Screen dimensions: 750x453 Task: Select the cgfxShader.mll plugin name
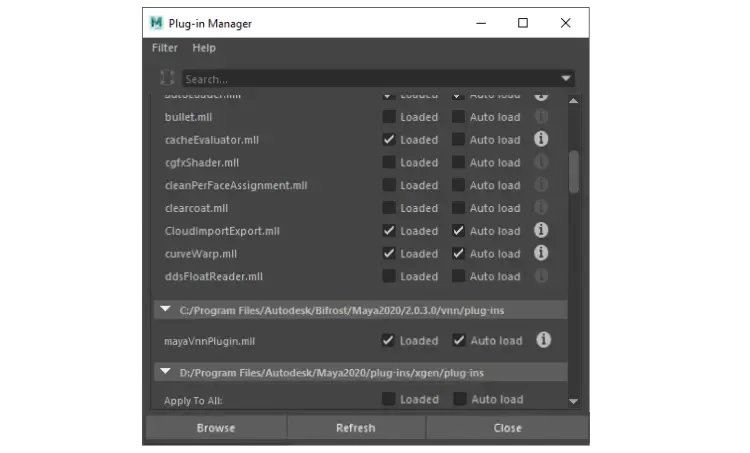202,163
